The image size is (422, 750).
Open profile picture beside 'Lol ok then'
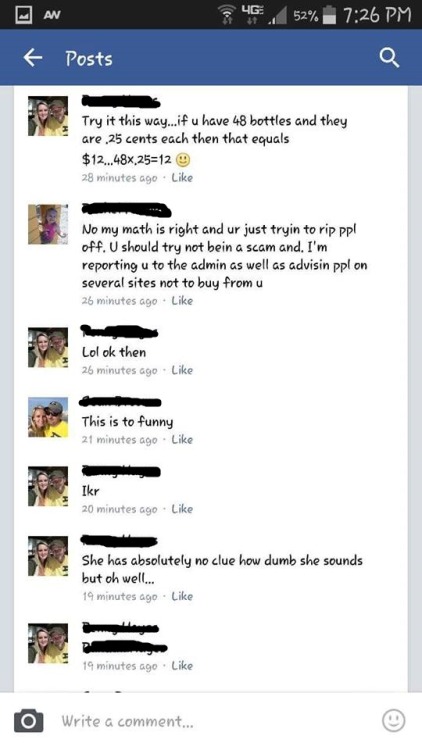coord(48,348)
